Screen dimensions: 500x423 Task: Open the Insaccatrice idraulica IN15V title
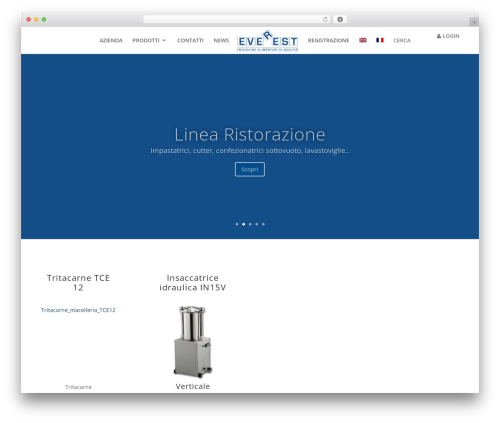[193, 283]
